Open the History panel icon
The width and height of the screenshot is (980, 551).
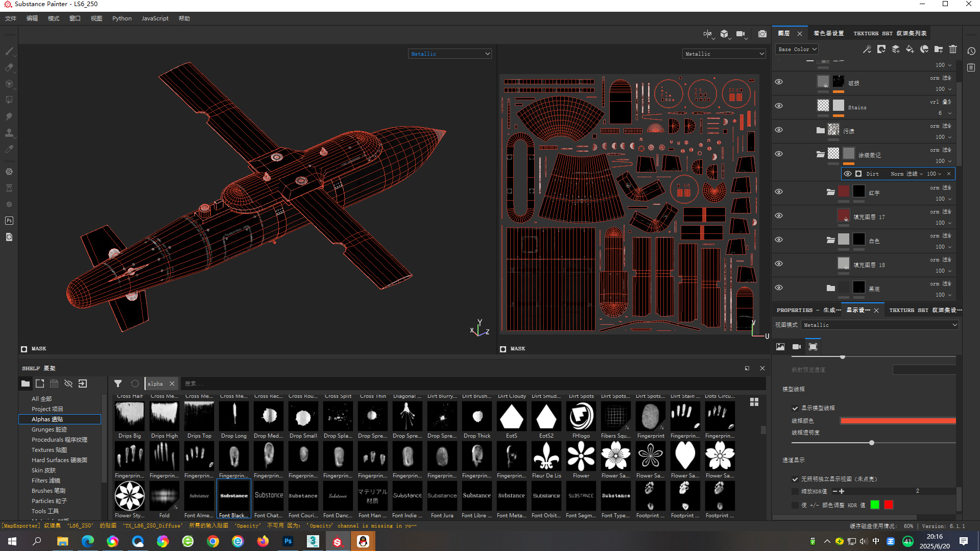[971, 51]
